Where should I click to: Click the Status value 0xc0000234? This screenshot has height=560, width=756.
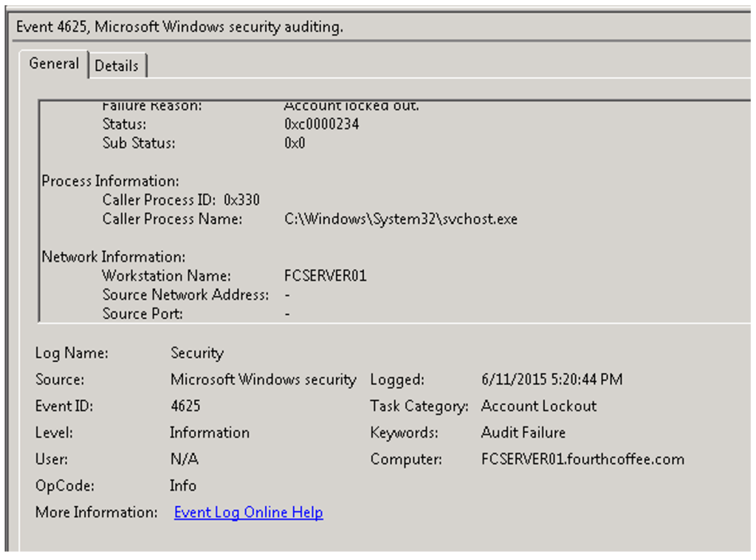point(321,124)
